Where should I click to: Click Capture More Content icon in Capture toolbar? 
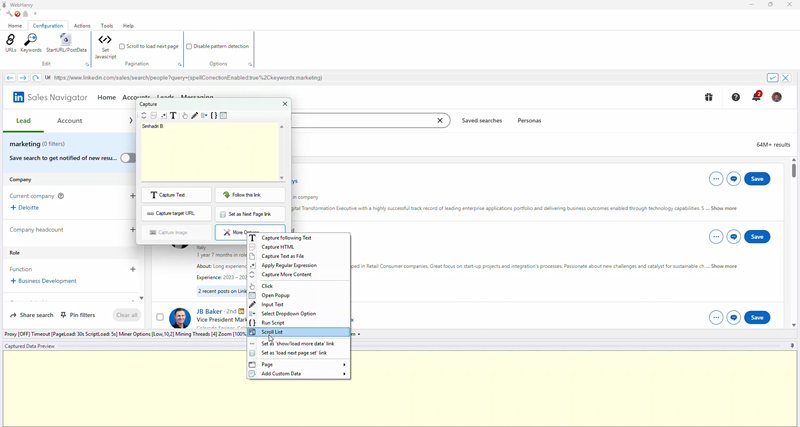click(x=144, y=116)
